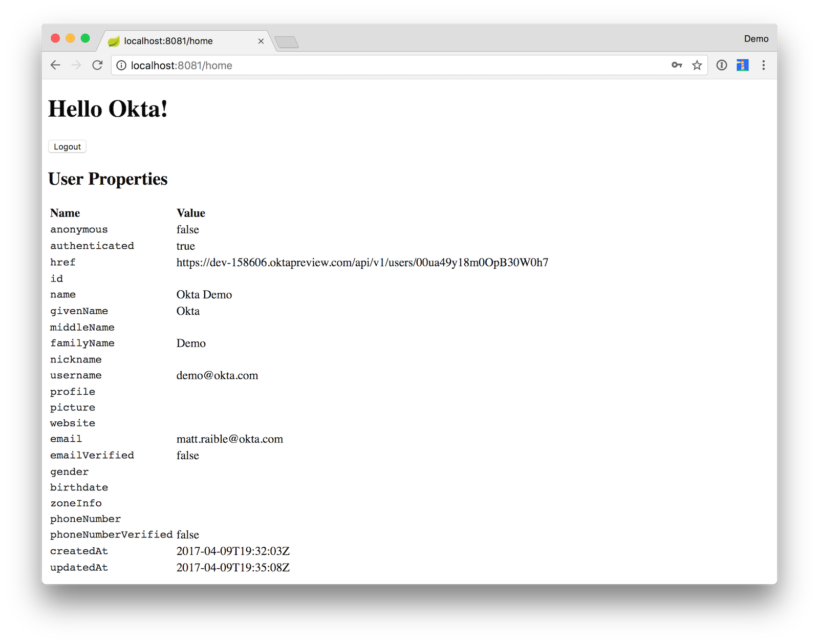Select the localhost:8081/home tab
819x644 pixels.
[169, 41]
